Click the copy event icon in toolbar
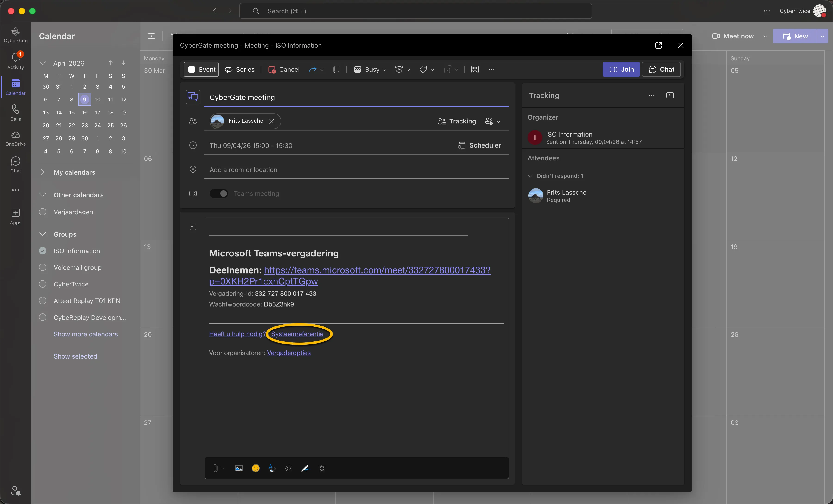833x504 pixels. 336,69
